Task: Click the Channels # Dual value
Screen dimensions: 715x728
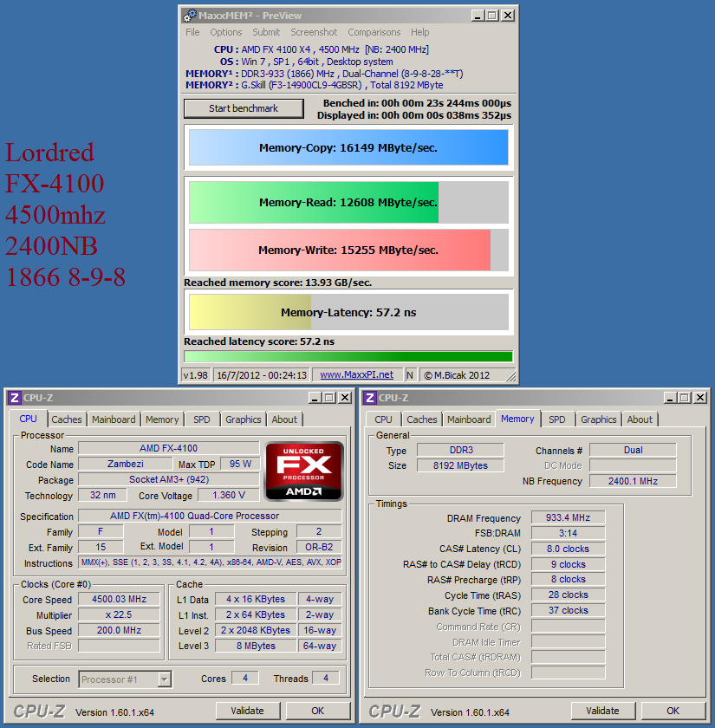Action: 633,450
